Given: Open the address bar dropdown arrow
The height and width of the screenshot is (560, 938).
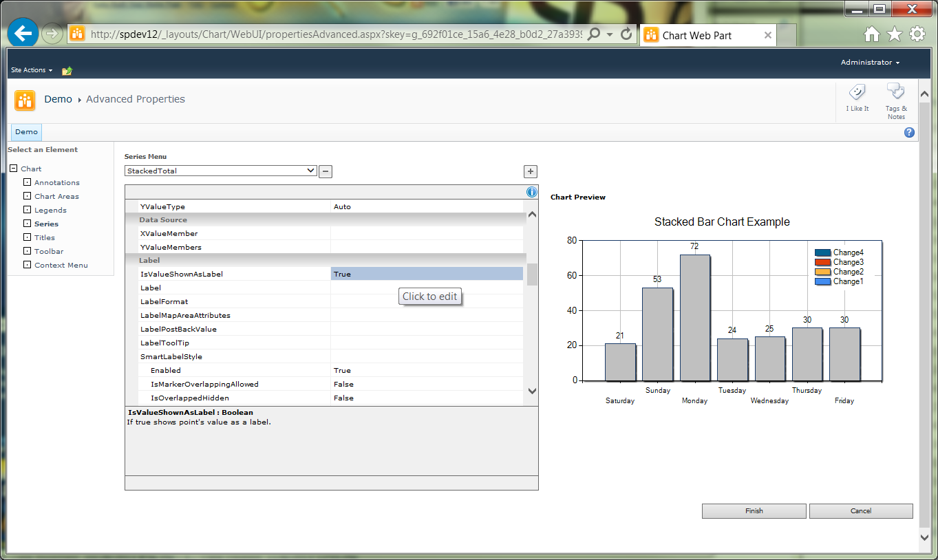Looking at the screenshot, I should (x=610, y=34).
